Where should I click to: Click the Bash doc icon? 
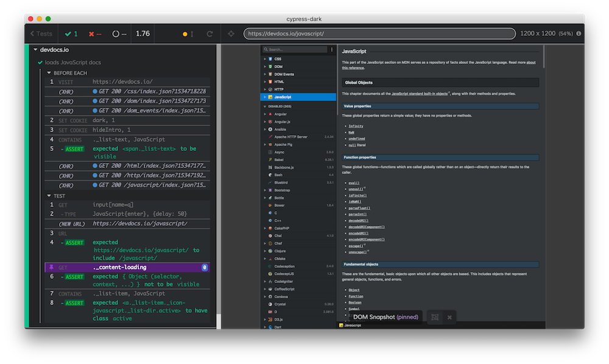(270, 175)
